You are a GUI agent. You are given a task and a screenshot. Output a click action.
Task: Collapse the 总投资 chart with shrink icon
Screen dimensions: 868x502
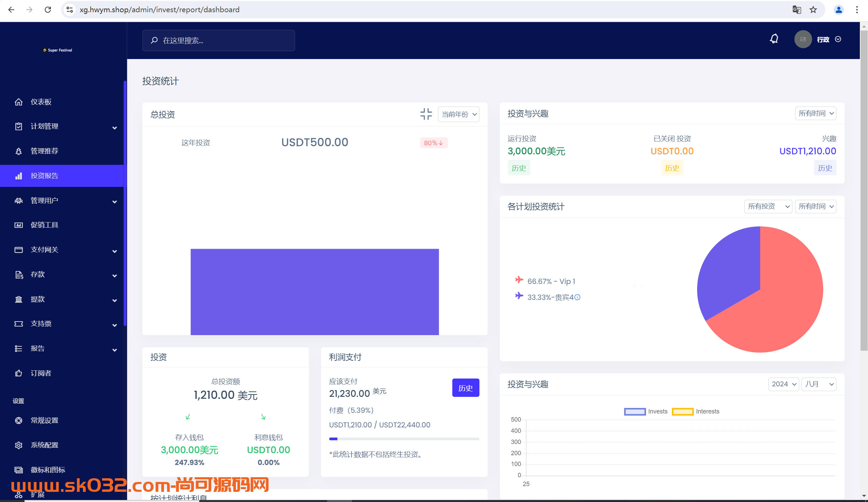(426, 114)
